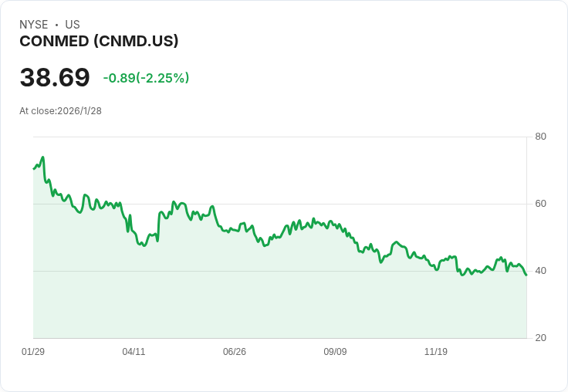The height and width of the screenshot is (392, 568).
Task: Click the NYSE exchange label
Action: [34, 25]
